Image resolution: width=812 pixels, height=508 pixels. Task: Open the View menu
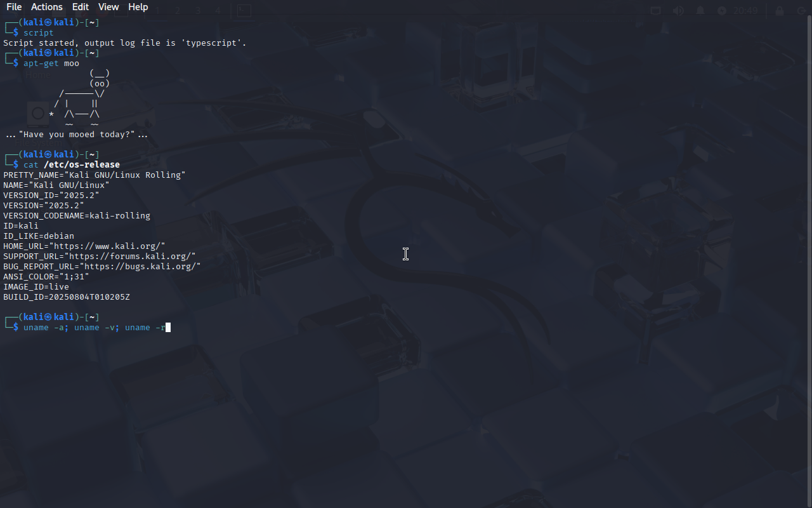(108, 7)
